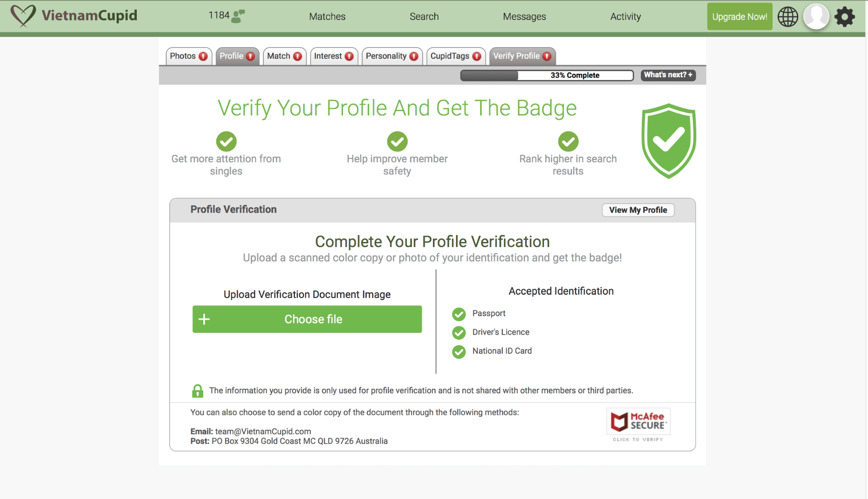Image resolution: width=868 pixels, height=499 pixels.
Task: Click the PO Box 9304 postal address text
Action: (x=300, y=441)
